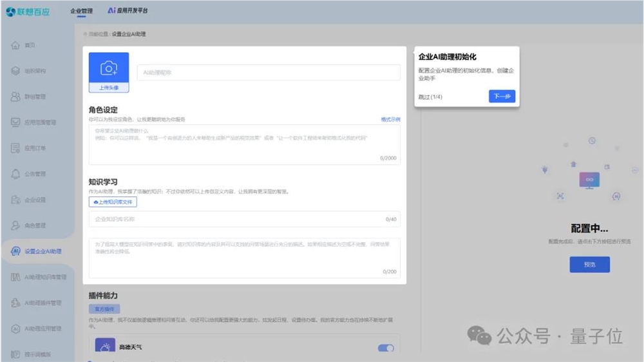The height and width of the screenshot is (362, 644).
Task: Open the 格式示例 link
Action: point(390,120)
